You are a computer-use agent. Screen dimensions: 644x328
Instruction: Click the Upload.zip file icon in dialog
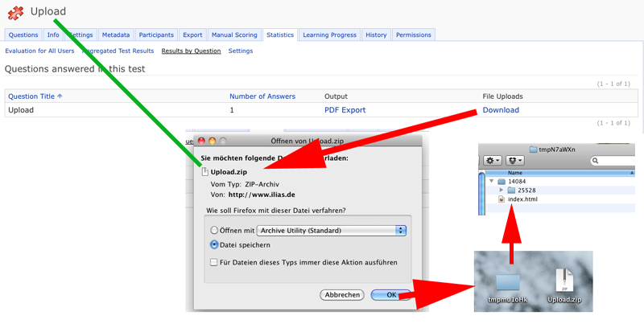(x=204, y=172)
